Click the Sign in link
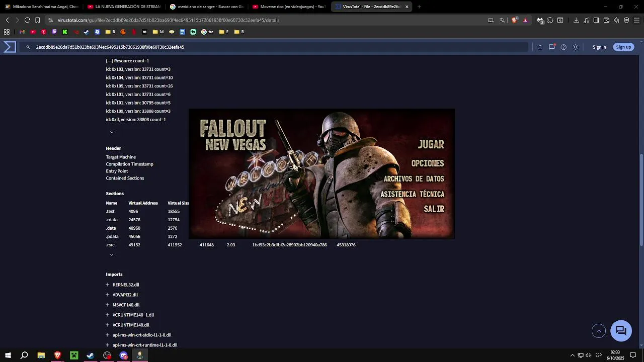644x362 pixels. pyautogui.click(x=599, y=47)
